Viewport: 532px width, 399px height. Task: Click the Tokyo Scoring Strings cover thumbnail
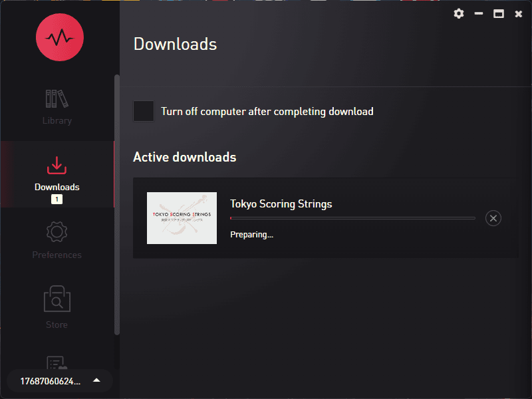point(182,218)
